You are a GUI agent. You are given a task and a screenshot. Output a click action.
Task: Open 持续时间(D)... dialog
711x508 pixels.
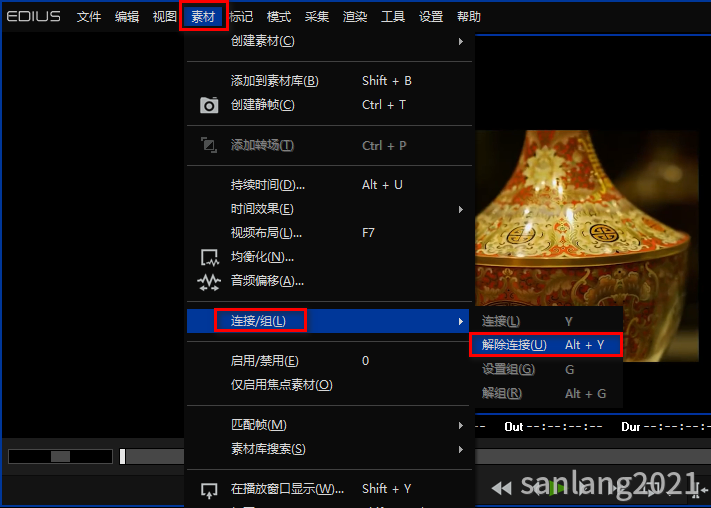click(x=330, y=185)
